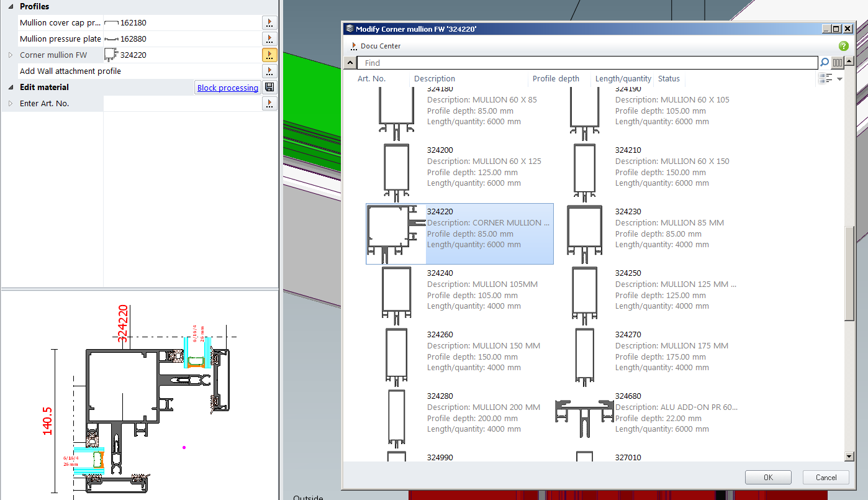The image size is (868, 500).
Task: Click the save disk icon beside Block processing
Action: (269, 88)
